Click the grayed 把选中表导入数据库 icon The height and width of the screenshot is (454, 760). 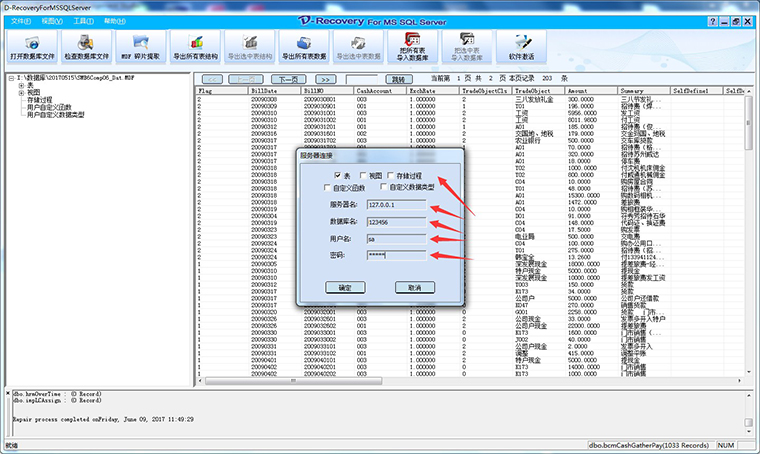tap(467, 47)
